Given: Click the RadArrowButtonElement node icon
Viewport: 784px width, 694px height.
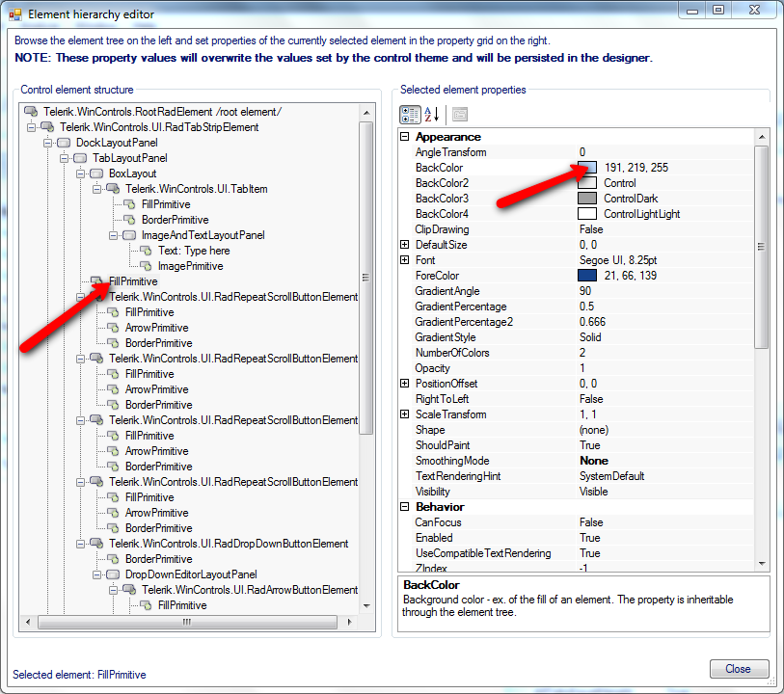Looking at the screenshot, I should pyautogui.click(x=129, y=590).
